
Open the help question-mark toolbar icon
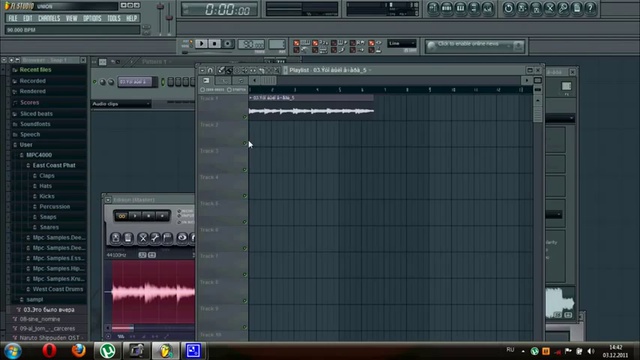[x=590, y=8]
